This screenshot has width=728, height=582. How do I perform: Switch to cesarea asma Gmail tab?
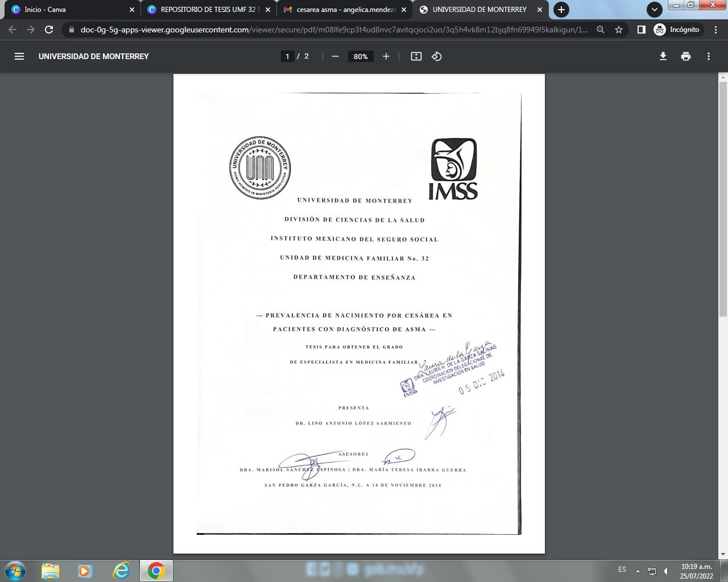tap(344, 10)
